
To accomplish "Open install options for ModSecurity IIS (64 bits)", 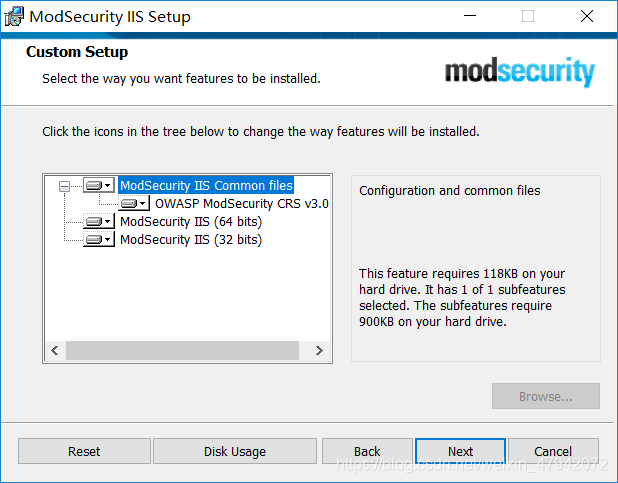I will tap(98, 221).
